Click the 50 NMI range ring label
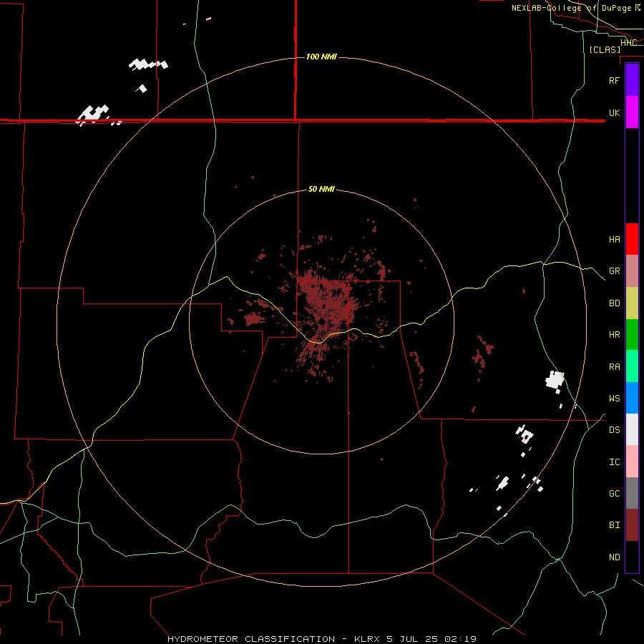This screenshot has width=644, height=644. click(x=321, y=189)
